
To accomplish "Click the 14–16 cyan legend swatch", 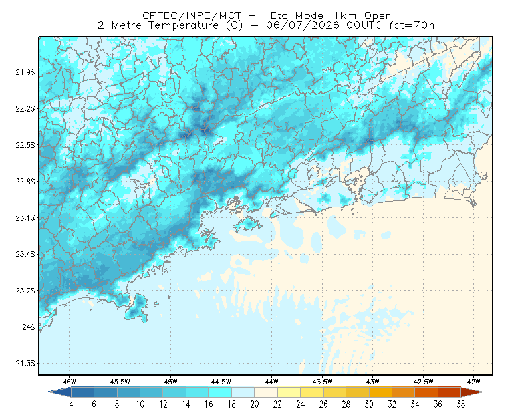I will tap(198, 392).
